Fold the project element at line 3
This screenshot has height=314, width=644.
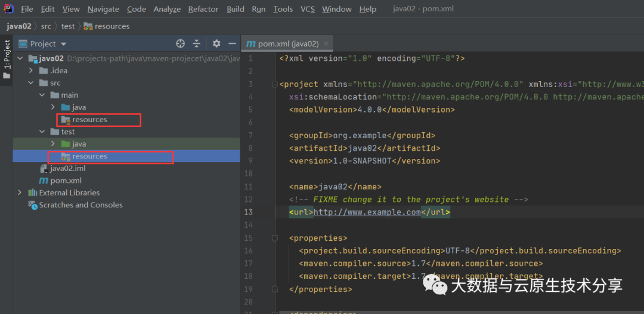pos(275,85)
